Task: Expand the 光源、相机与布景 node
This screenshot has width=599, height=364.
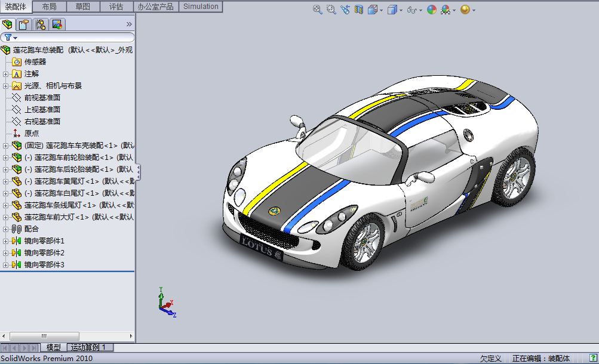Action: click(5, 86)
